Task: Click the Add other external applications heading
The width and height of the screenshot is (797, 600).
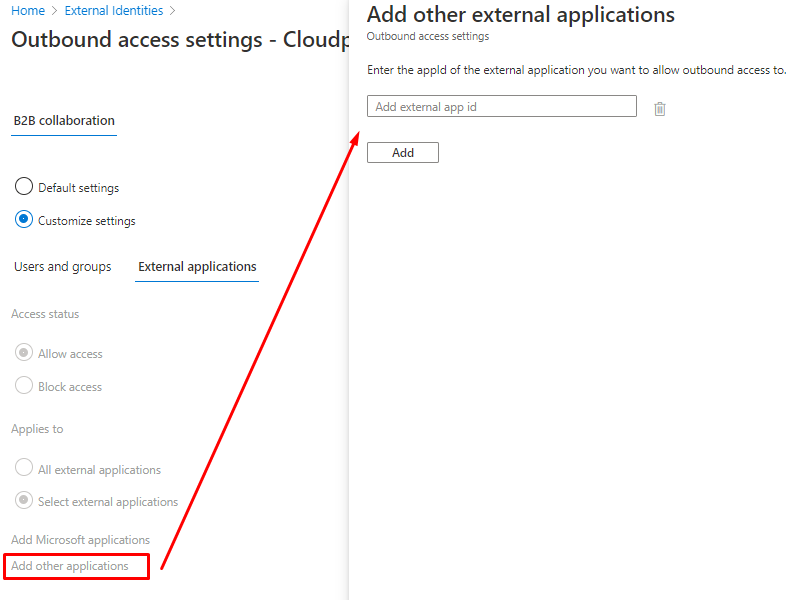Action: click(x=520, y=15)
